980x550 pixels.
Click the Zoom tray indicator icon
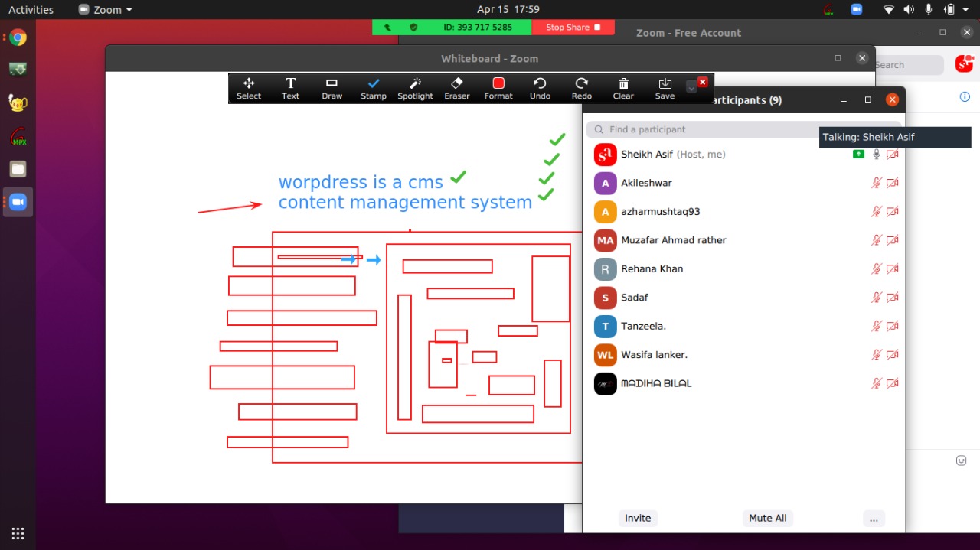pyautogui.click(x=856, y=10)
